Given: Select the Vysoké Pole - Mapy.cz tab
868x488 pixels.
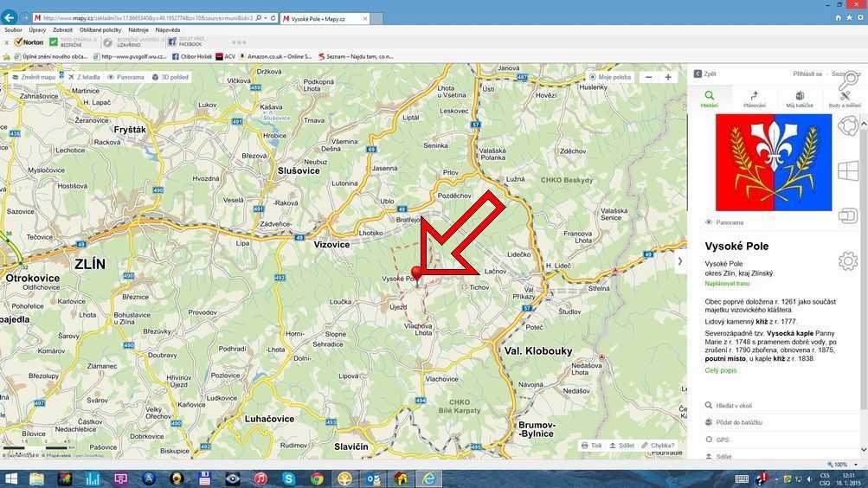Looking at the screenshot, I should tap(325, 18).
